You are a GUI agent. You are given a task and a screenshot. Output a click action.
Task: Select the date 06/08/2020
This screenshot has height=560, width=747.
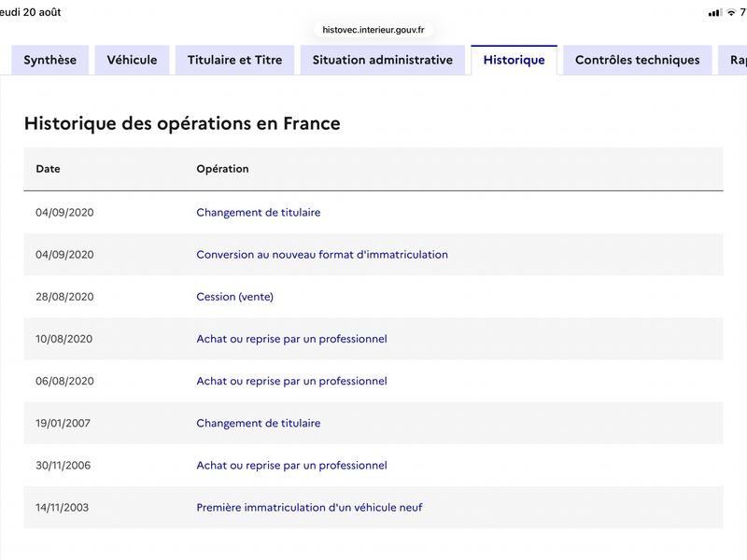pyautogui.click(x=64, y=381)
